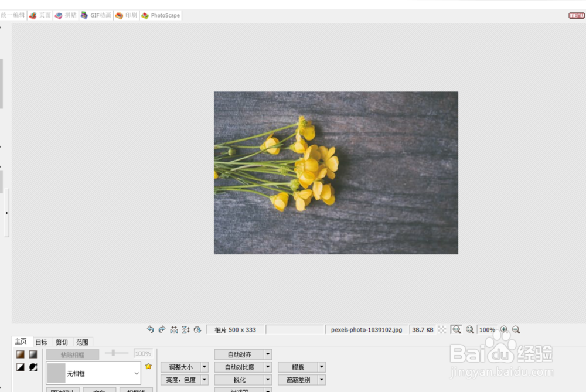The height and width of the screenshot is (392, 586).
Task: Click the pexels-photo-1039102.jpg file name
Action: (x=366, y=330)
